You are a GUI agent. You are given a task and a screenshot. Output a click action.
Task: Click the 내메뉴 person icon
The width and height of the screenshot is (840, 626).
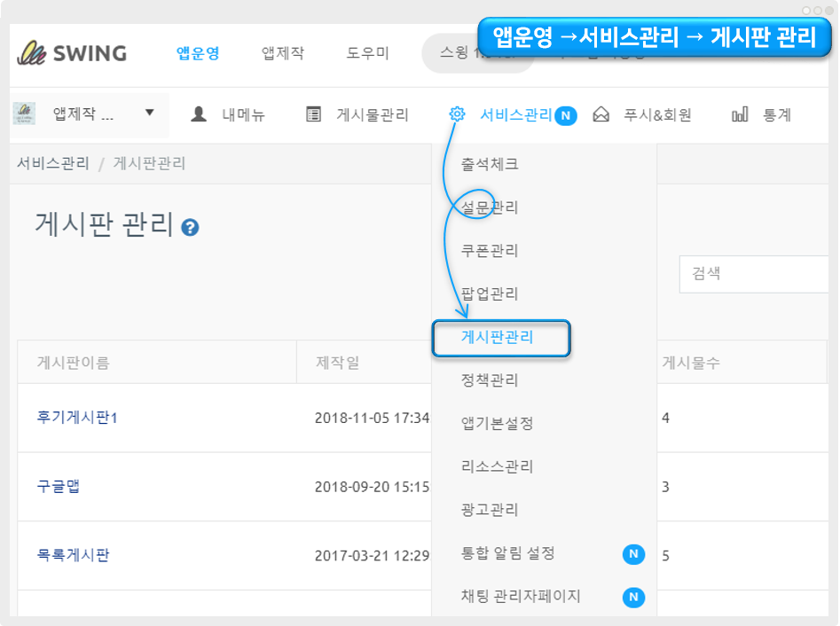[200, 114]
